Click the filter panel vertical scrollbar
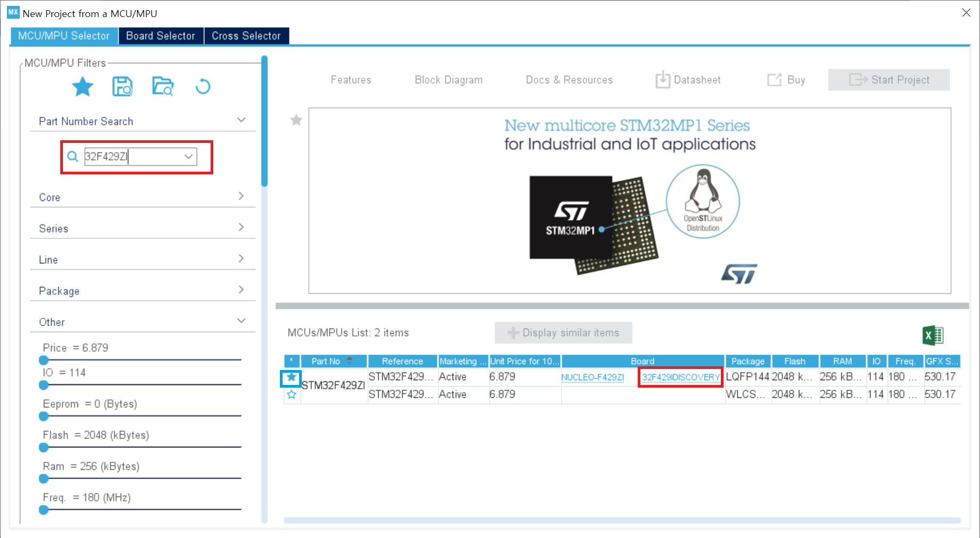Viewport: 980px width, 538px height. (264, 121)
